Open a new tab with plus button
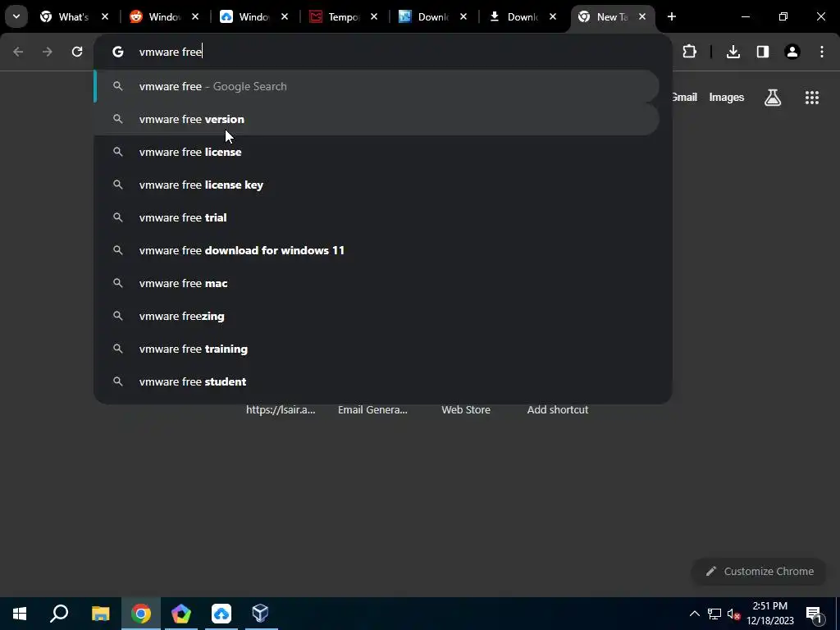The width and height of the screenshot is (840, 630). (x=671, y=16)
